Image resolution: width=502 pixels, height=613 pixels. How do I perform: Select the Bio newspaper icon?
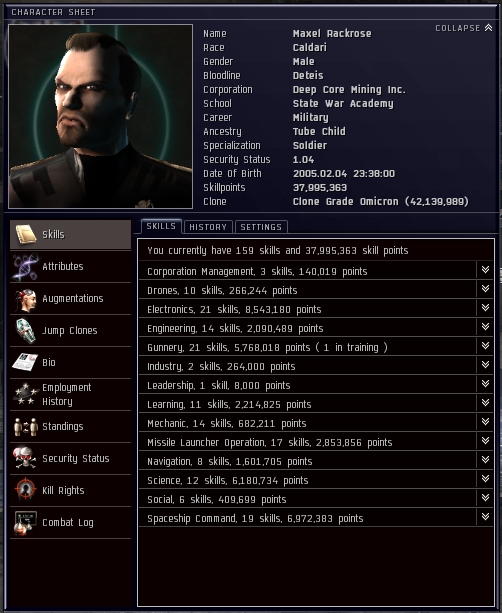tap(25, 362)
